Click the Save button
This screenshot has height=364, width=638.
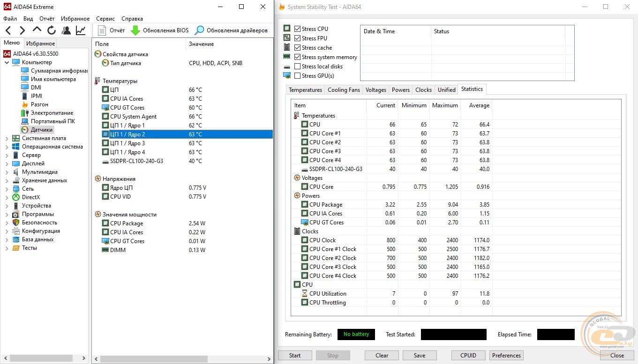[x=420, y=356]
